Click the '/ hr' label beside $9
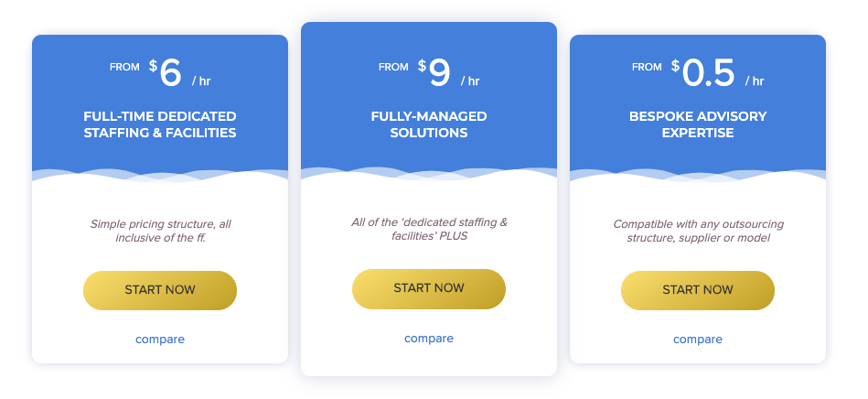 [x=470, y=81]
